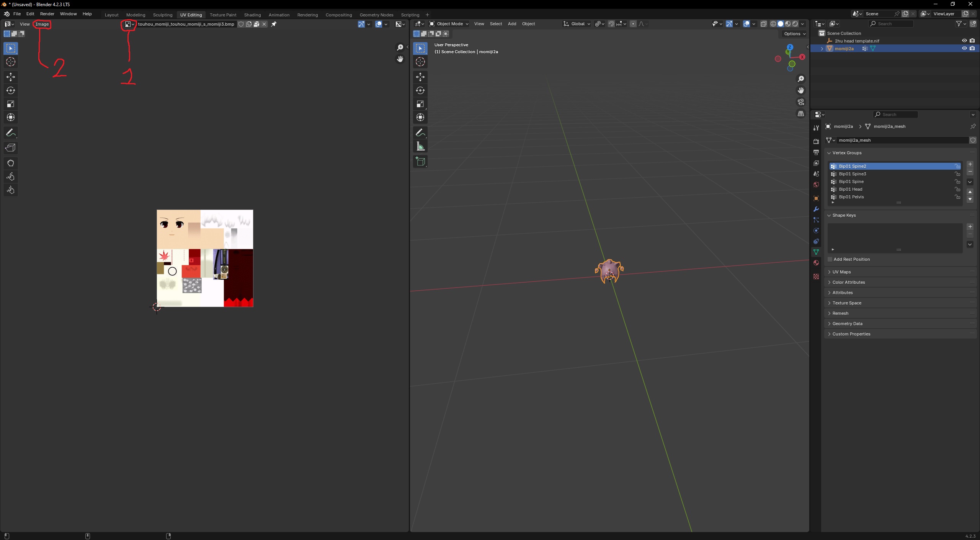Screen dimensions: 980x540
Task: Select the Measure tool in 3D viewport
Action: [420, 146]
